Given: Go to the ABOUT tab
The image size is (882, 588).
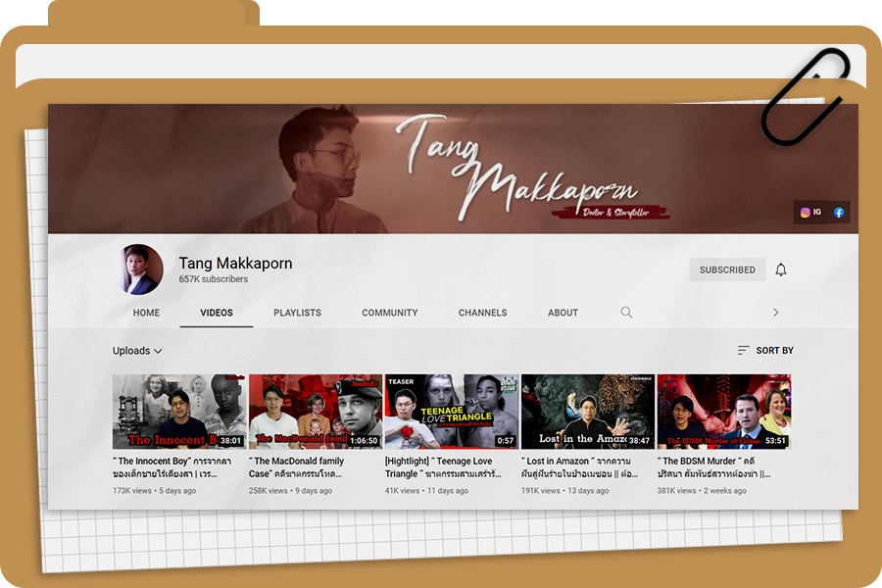Looking at the screenshot, I should (x=563, y=313).
